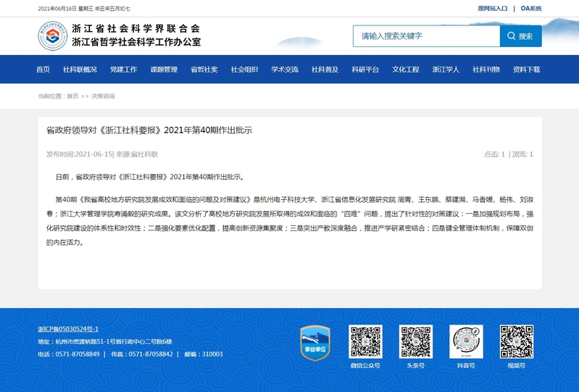Screen dimensions: 579x392
Task: Click the magnifier search icon
Action: [x=512, y=36]
